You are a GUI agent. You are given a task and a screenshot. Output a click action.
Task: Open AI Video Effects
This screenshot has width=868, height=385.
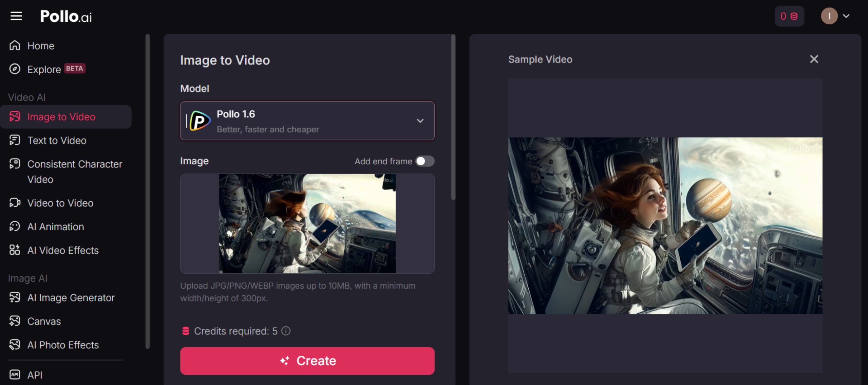click(x=62, y=250)
